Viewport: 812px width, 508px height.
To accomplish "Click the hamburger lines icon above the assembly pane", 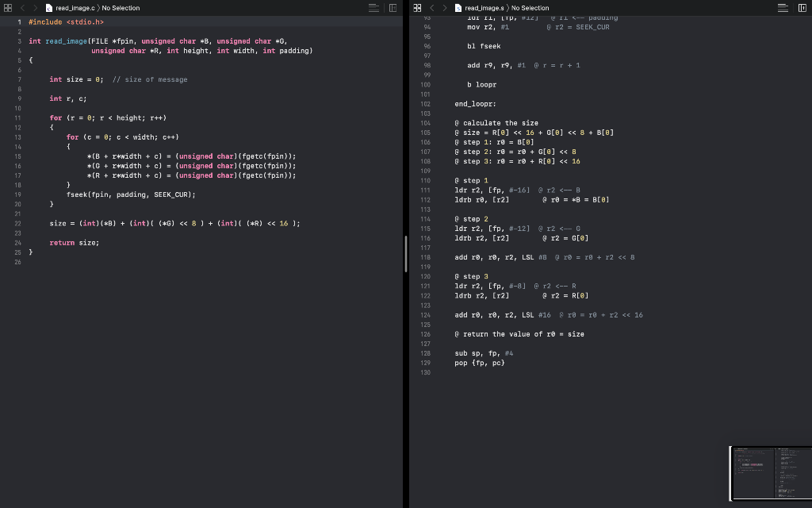I will click(x=783, y=6).
